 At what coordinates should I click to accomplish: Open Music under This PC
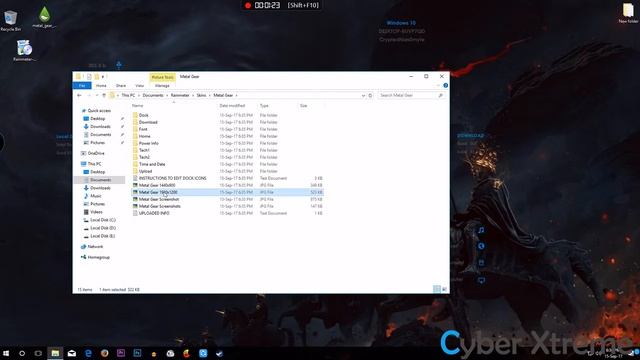click(x=93, y=196)
